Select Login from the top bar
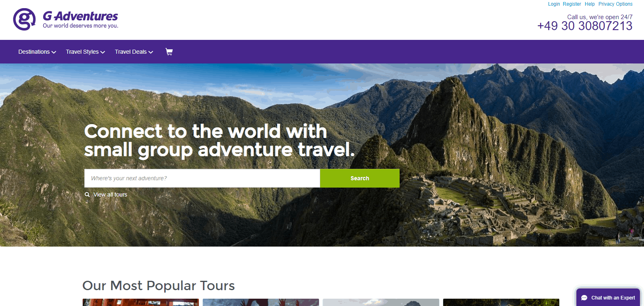This screenshot has height=306, width=644. (x=554, y=4)
